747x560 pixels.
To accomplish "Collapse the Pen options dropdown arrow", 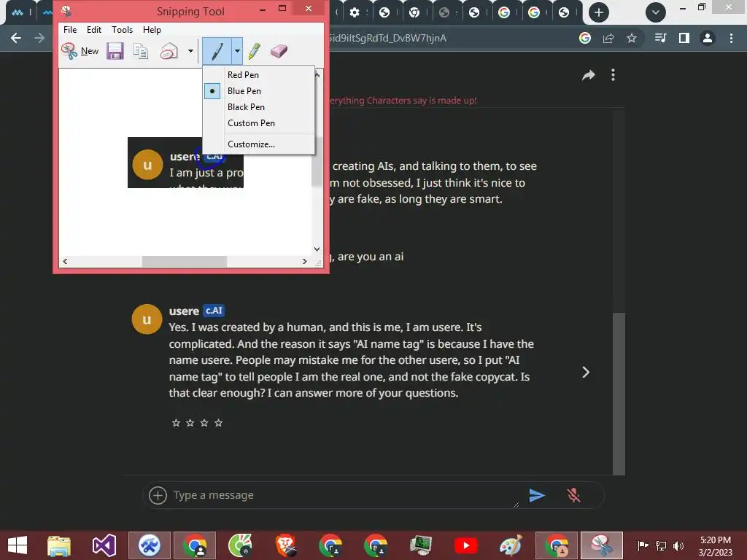I will click(x=237, y=51).
